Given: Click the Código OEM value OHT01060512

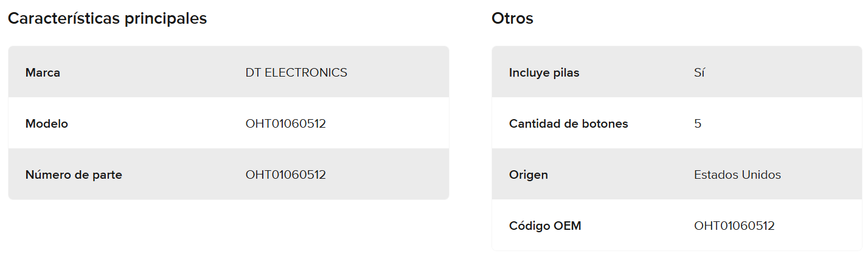Looking at the screenshot, I should pyautogui.click(x=734, y=226).
